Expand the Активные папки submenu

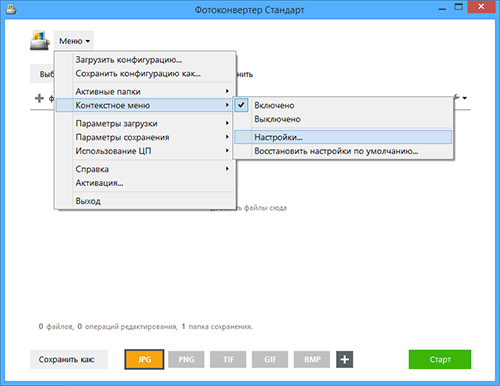tap(145, 91)
